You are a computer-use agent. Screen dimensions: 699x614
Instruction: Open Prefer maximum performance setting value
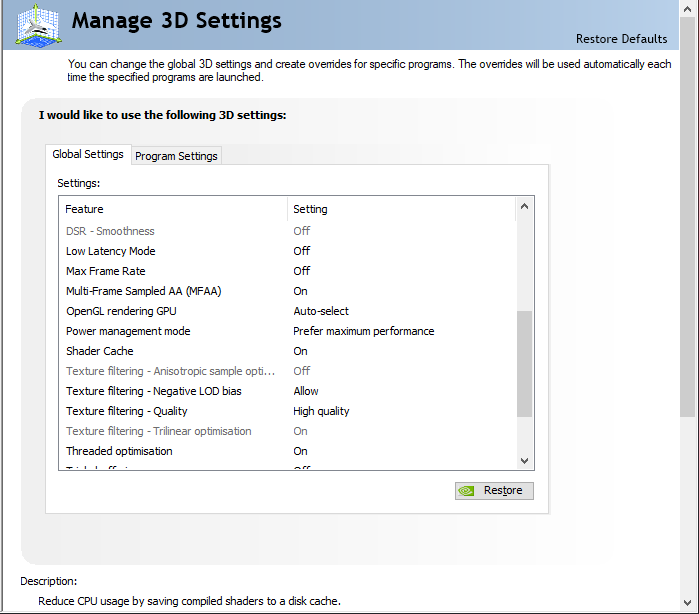tap(363, 331)
